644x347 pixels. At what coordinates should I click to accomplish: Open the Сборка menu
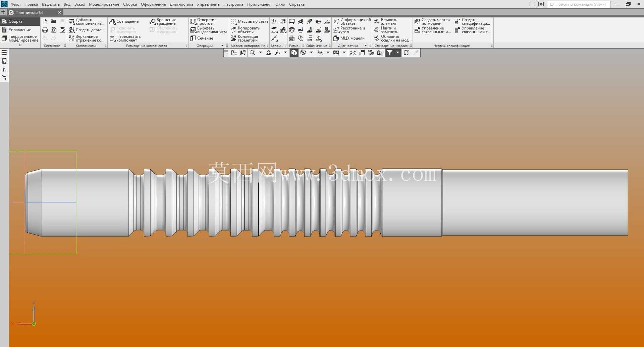click(x=130, y=4)
